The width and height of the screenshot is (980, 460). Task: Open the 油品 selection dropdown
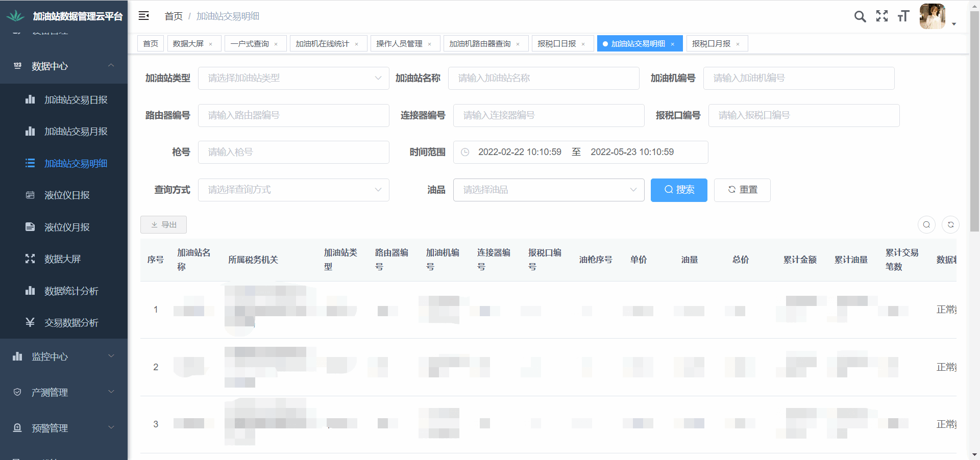(549, 190)
